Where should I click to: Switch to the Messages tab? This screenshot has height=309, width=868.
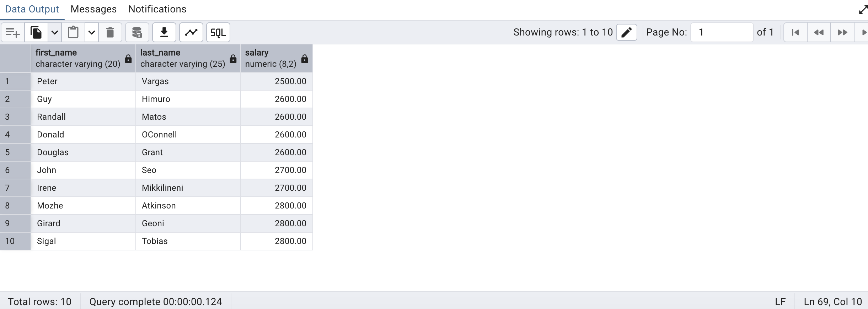click(x=93, y=9)
